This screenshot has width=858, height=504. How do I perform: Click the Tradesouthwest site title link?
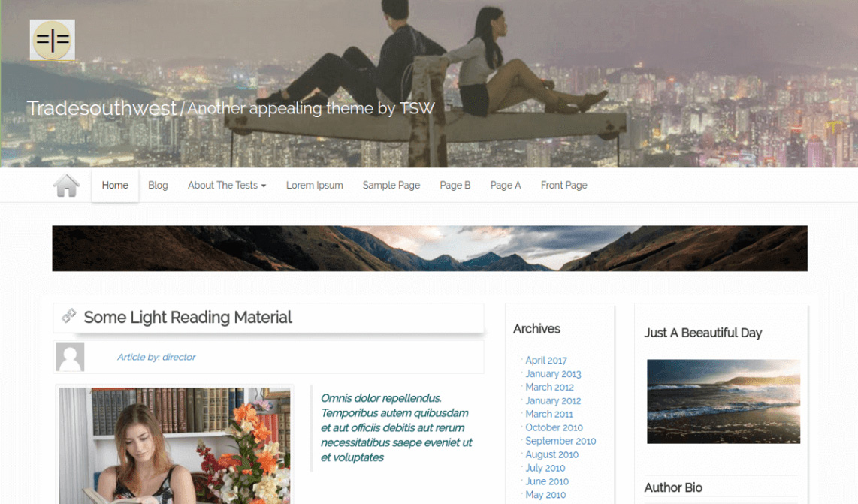point(101,108)
